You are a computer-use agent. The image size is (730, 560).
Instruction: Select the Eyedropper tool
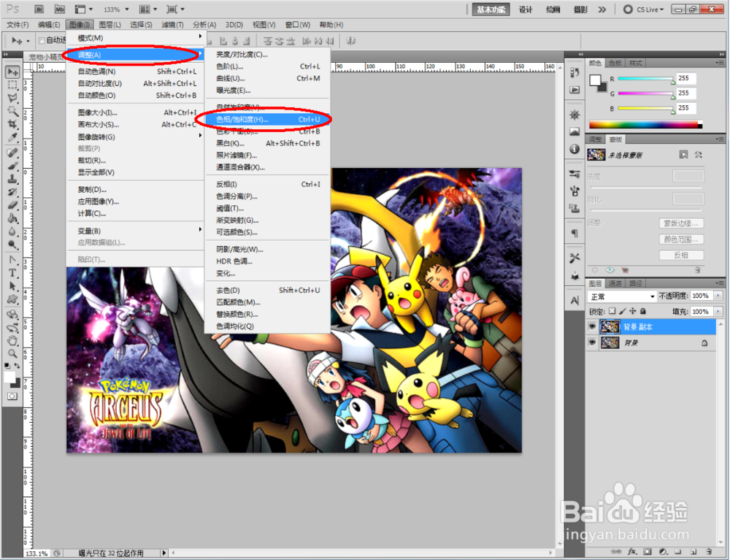tap(12, 137)
